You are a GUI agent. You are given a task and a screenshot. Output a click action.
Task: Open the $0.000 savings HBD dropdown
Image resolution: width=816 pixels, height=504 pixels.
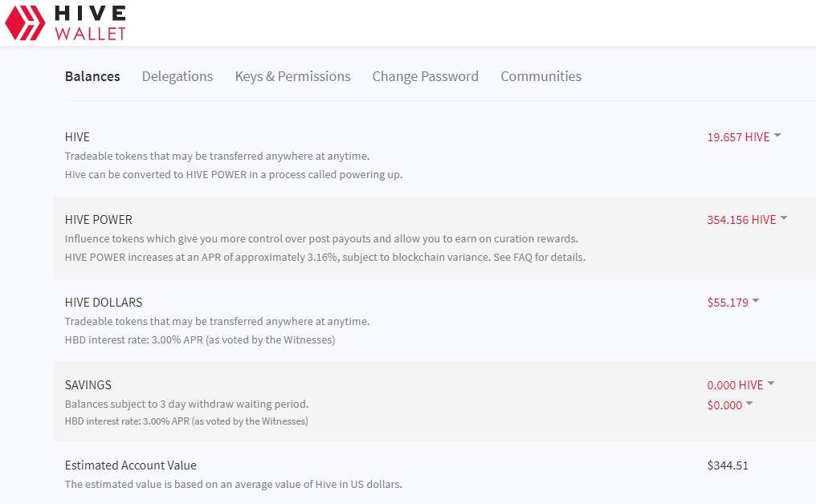pyautogui.click(x=729, y=405)
